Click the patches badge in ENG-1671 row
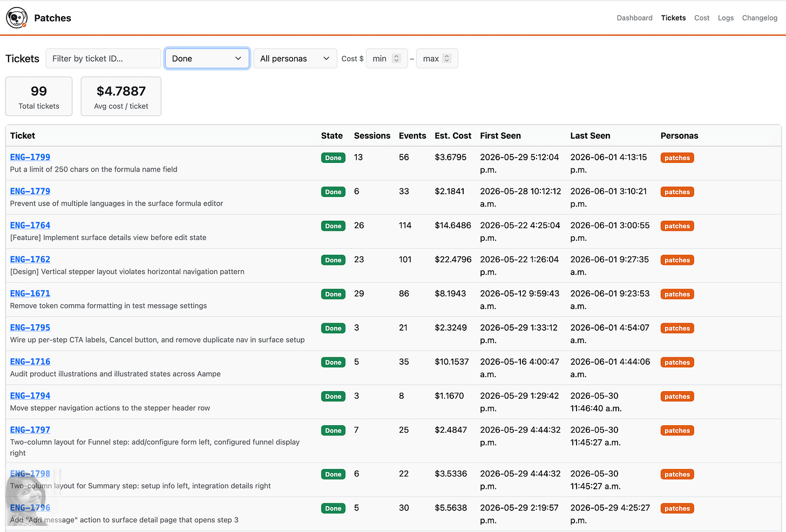This screenshot has width=786, height=532. [x=677, y=294]
